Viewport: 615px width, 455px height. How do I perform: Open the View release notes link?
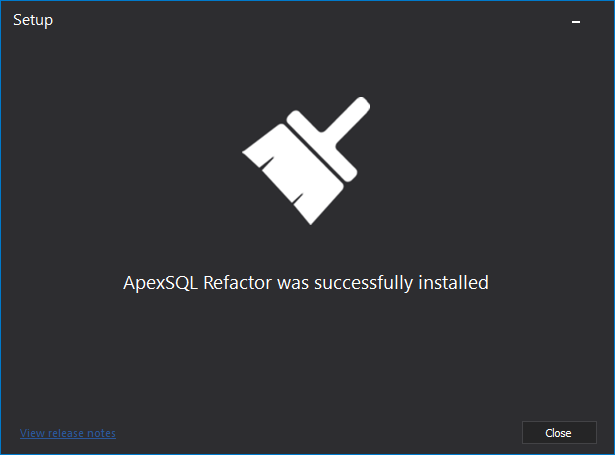pyautogui.click(x=68, y=433)
